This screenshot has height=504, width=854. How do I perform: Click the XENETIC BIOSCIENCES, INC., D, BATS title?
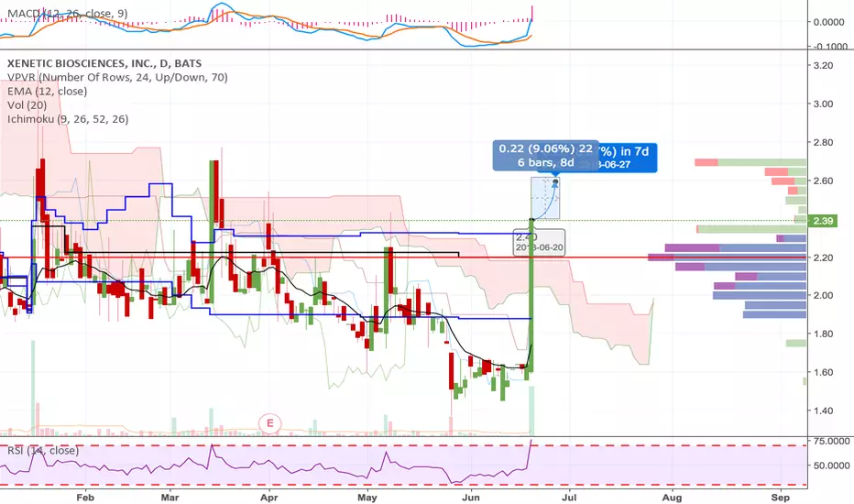click(x=104, y=64)
